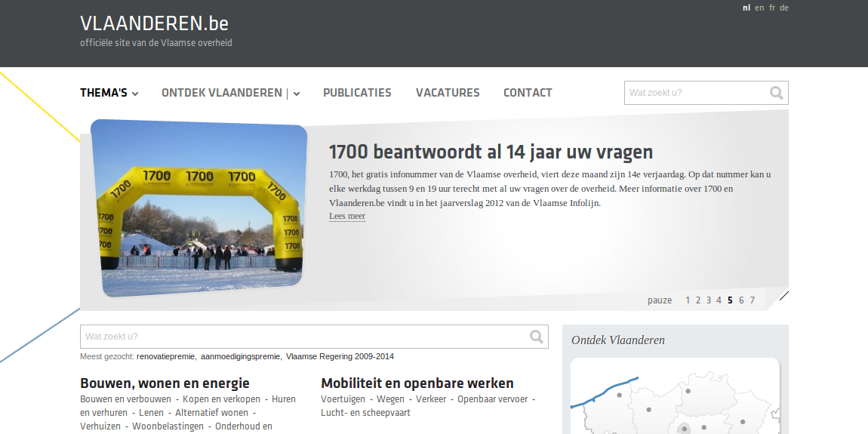Open the 1700 yellow arch slide image
This screenshot has width=868, height=434.
199,208
